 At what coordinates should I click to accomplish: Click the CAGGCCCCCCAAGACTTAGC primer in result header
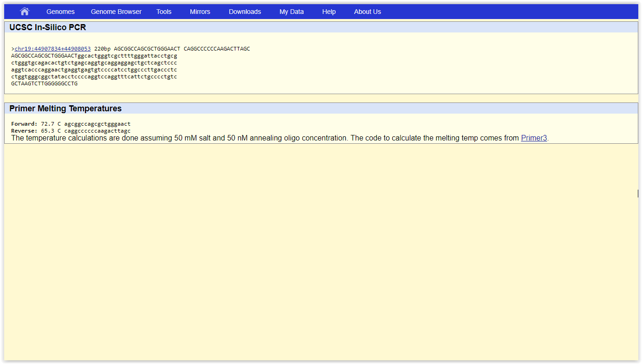tap(217, 49)
